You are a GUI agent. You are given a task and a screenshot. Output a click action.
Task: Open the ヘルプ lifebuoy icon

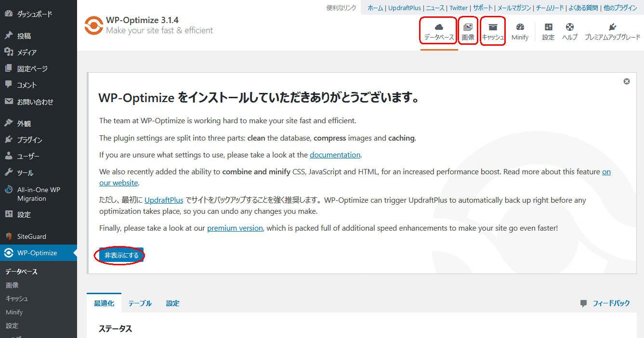click(570, 27)
